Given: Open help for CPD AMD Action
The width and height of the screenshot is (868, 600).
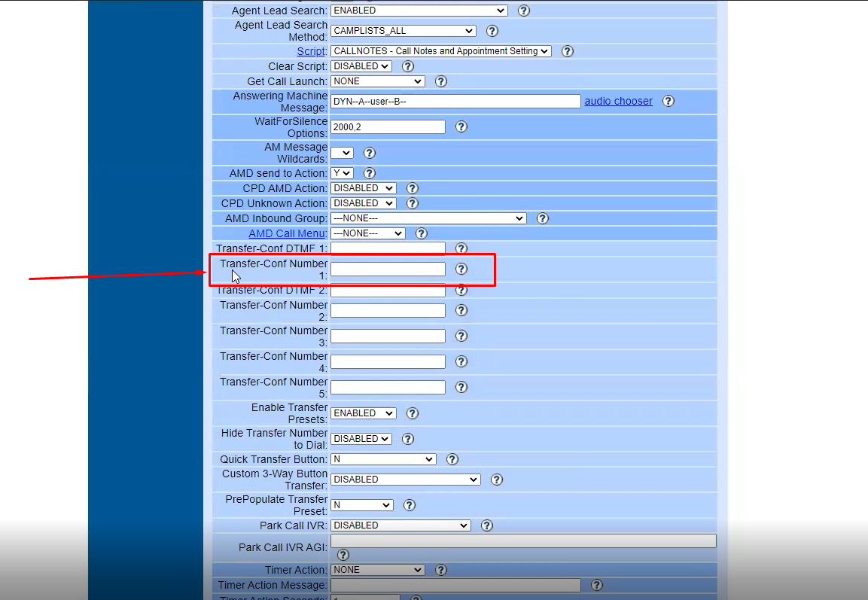Looking at the screenshot, I should click(413, 188).
